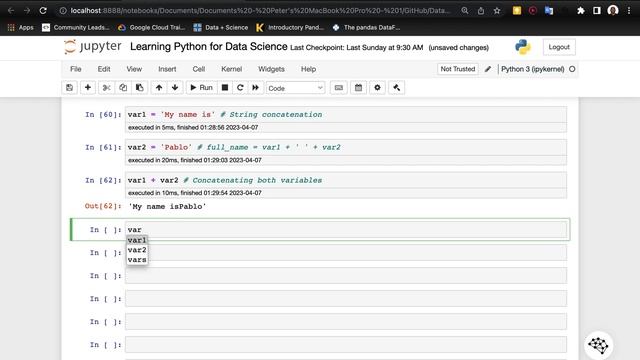Open nbextensions gear settings icon
The width and height of the screenshot is (640, 360).
tap(378, 88)
